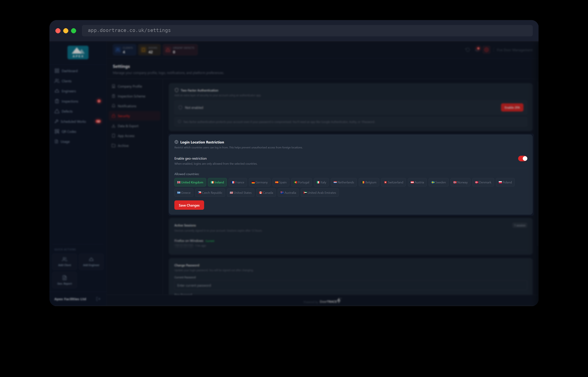Open the Company Profile settings tab

(x=135, y=86)
